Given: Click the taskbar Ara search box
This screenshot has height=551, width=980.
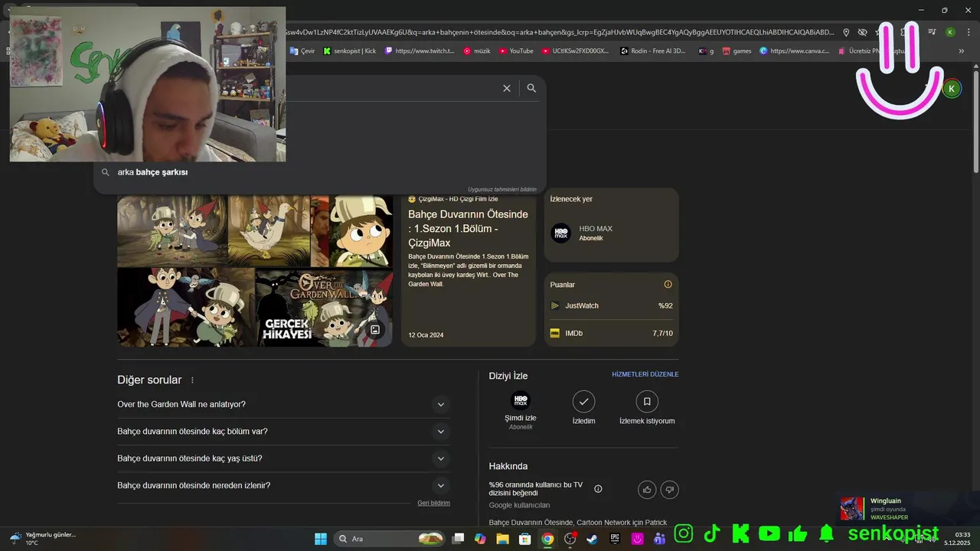Looking at the screenshot, I should [389, 539].
